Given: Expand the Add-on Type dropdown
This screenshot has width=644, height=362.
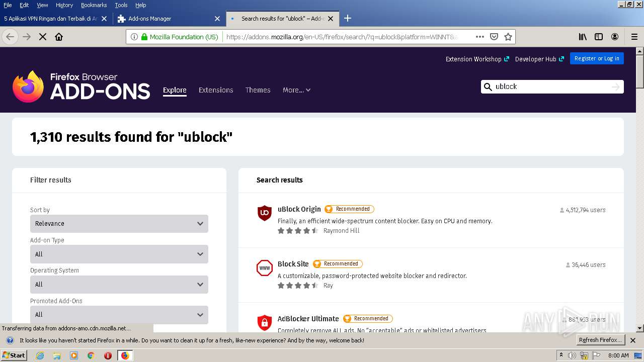Looking at the screenshot, I should 119,254.
